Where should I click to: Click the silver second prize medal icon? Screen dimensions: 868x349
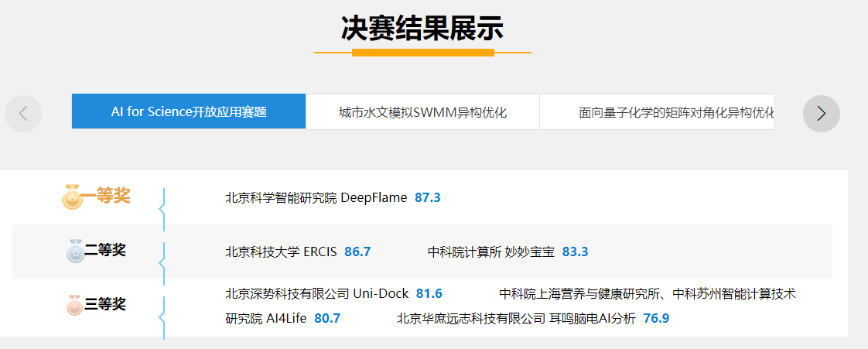pos(75,251)
